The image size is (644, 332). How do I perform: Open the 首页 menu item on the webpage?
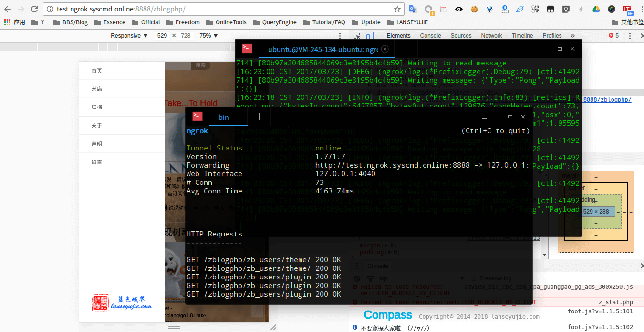[122, 71]
